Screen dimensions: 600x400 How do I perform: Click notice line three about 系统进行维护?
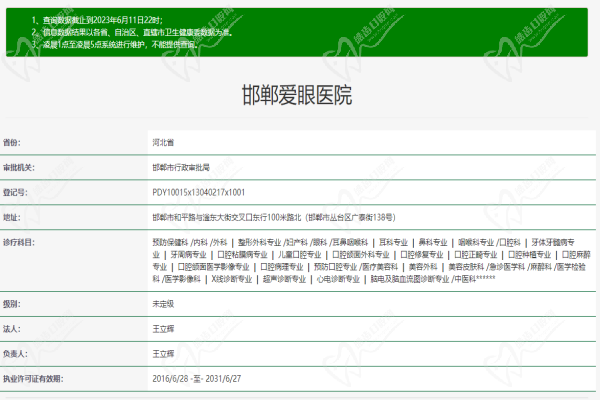[x=115, y=44]
